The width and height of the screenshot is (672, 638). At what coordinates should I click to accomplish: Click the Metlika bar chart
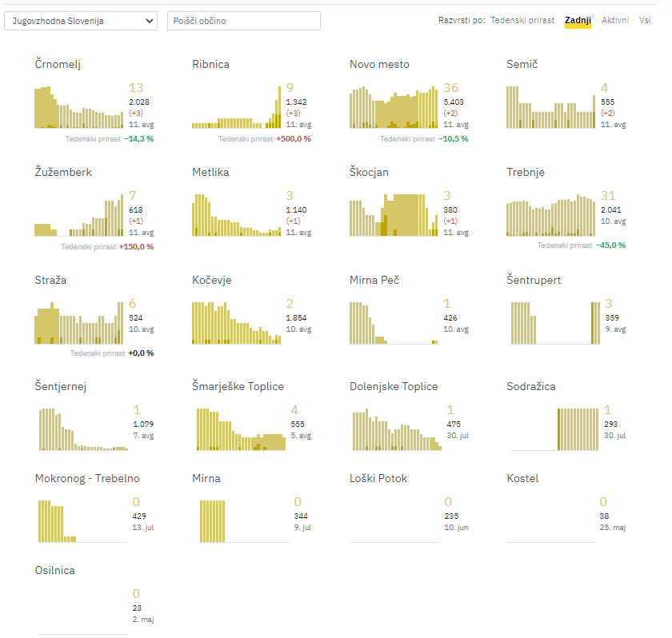coord(237,215)
